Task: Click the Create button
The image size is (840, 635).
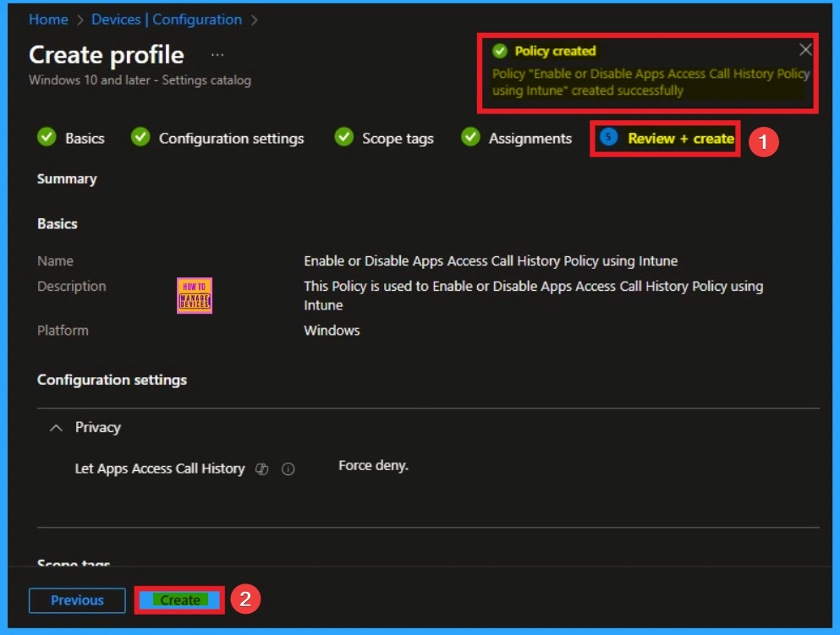Action: click(180, 600)
